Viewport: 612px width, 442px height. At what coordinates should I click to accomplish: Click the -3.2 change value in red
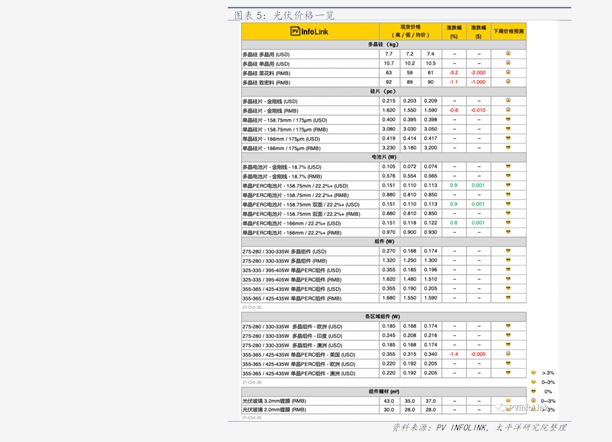tap(454, 73)
